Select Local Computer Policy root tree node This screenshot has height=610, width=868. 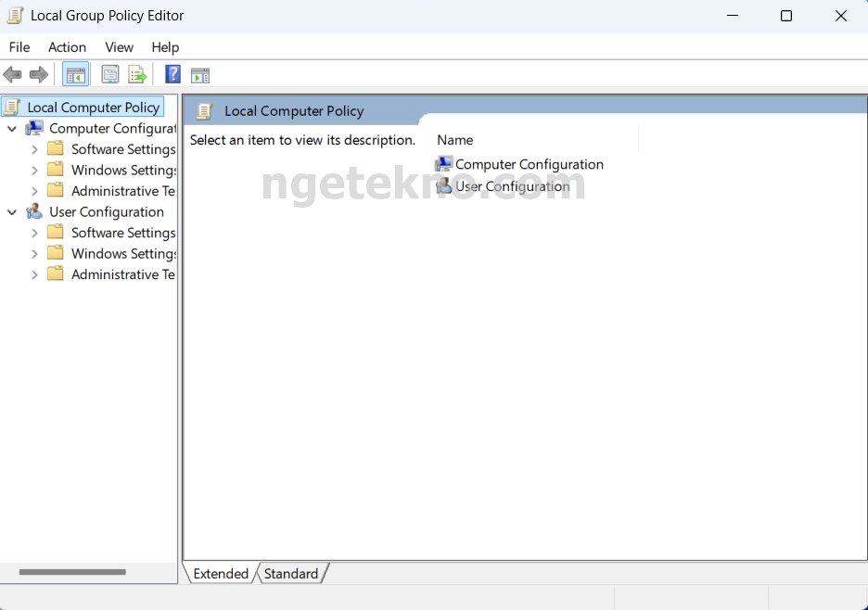pos(93,108)
